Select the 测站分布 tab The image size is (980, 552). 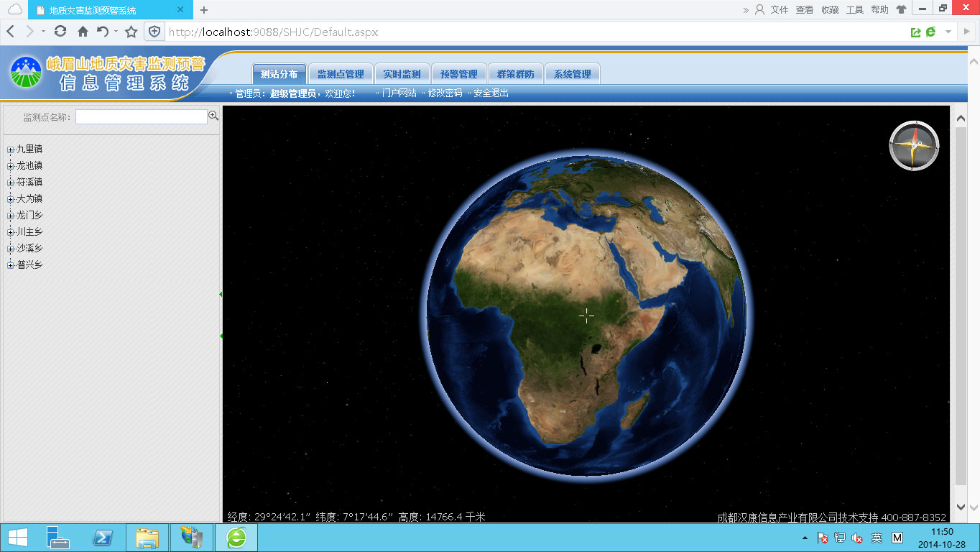click(279, 74)
